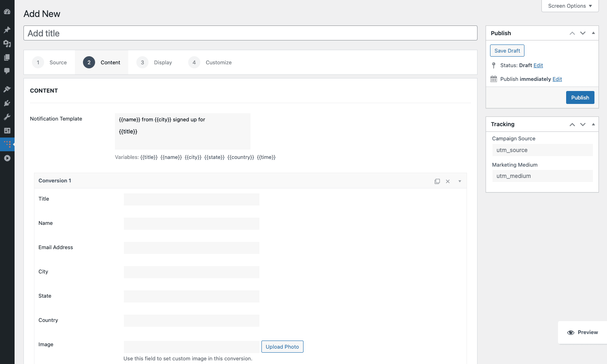Move Tracking box down
Viewport: 607px width, 364px height.
[583, 124]
